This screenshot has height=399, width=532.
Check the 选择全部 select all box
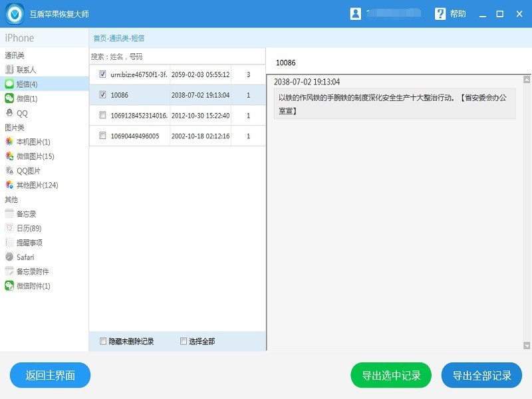(183, 340)
